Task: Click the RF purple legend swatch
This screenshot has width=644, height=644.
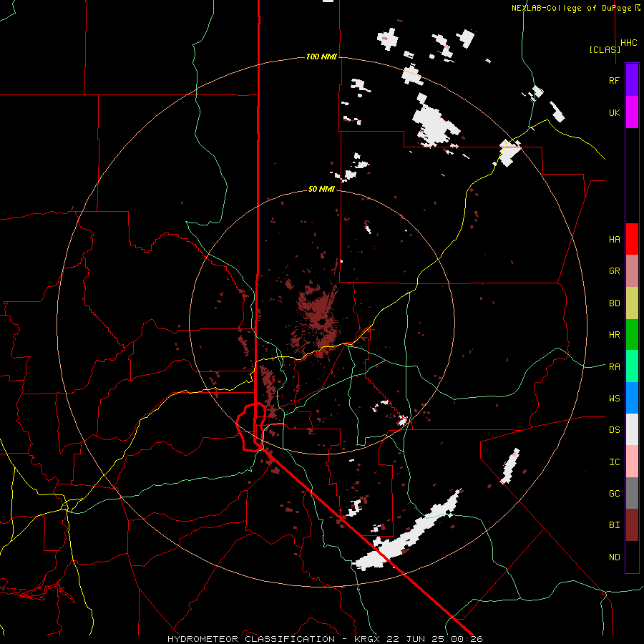Action: pyautogui.click(x=632, y=80)
